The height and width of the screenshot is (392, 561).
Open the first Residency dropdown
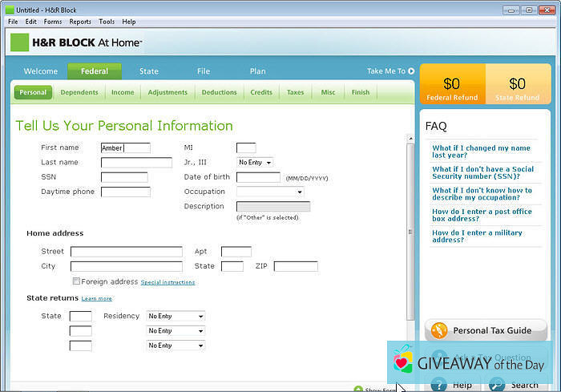pyautogui.click(x=176, y=317)
